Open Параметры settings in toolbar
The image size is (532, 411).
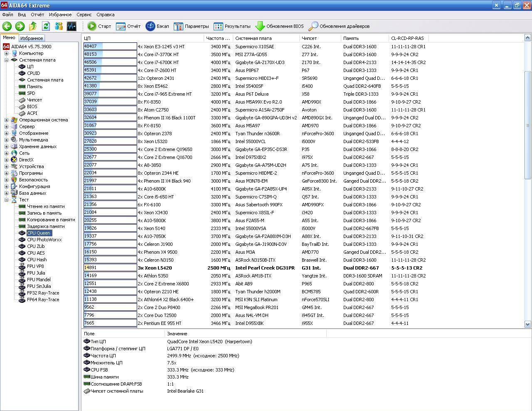(191, 26)
